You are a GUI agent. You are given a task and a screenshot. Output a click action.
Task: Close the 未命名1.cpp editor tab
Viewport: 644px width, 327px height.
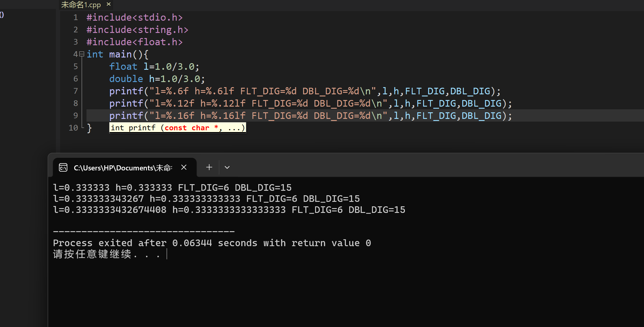pyautogui.click(x=109, y=4)
